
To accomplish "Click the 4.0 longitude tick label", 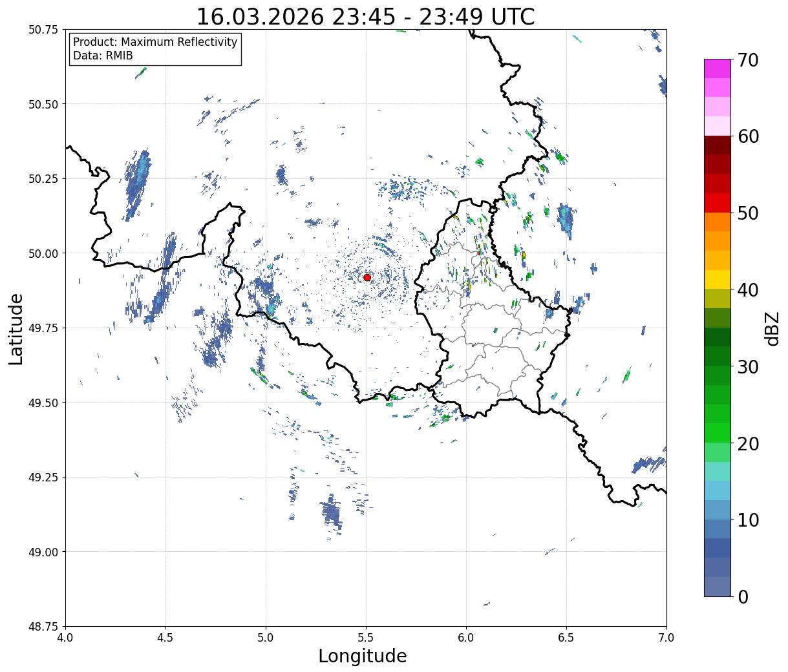I will [x=65, y=638].
